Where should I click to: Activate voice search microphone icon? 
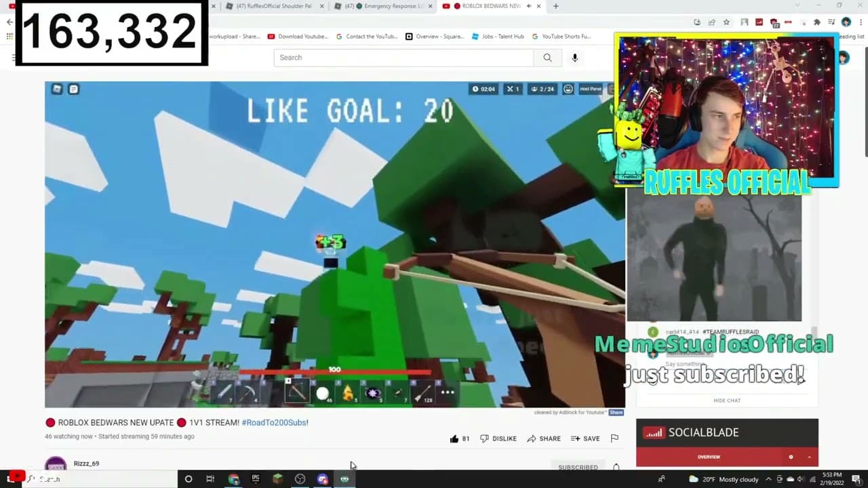574,58
